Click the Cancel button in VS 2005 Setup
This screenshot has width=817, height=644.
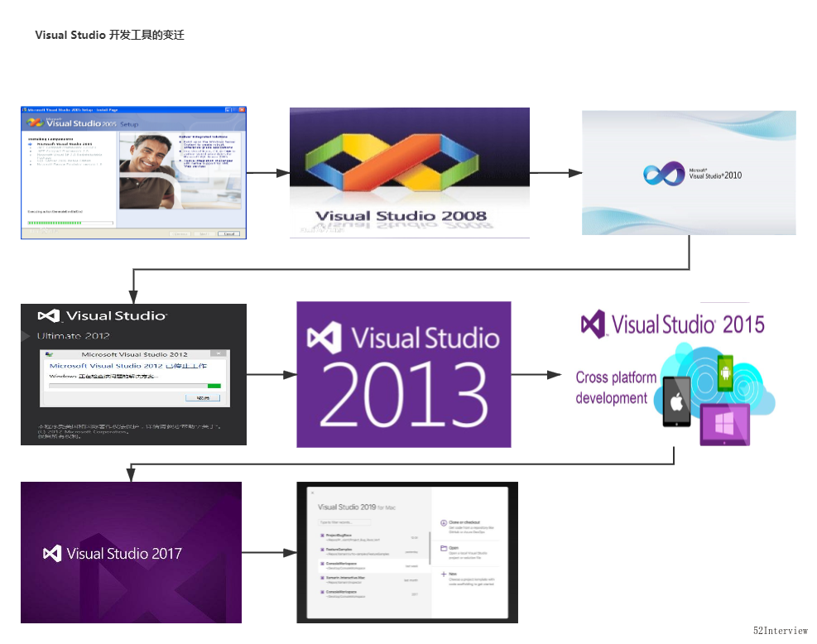(x=228, y=234)
